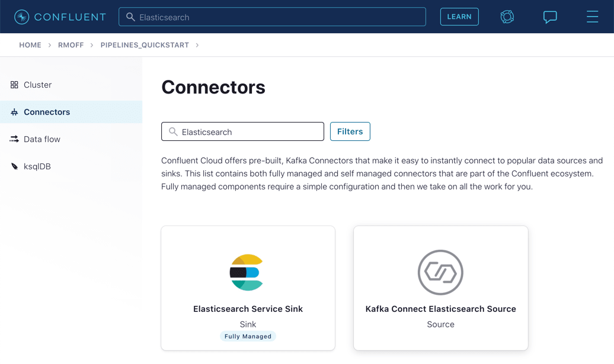Click the connector search magnifier icon
Screen dimensions: 614x364
173,132
